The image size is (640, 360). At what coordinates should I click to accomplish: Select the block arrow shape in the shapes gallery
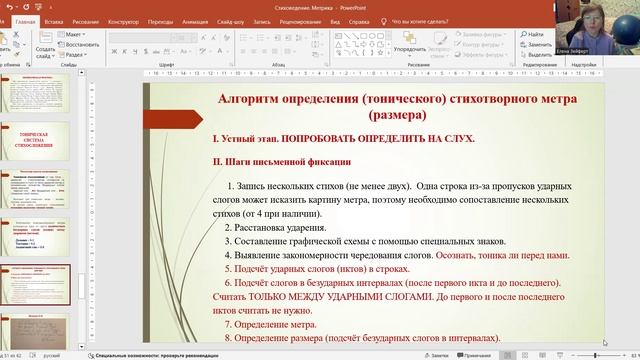coord(364,44)
